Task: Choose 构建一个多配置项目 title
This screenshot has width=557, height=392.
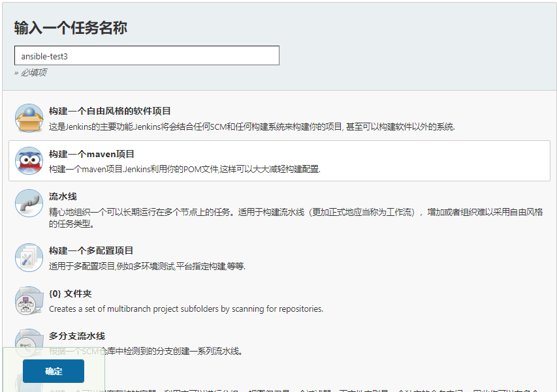Action: [x=91, y=250]
